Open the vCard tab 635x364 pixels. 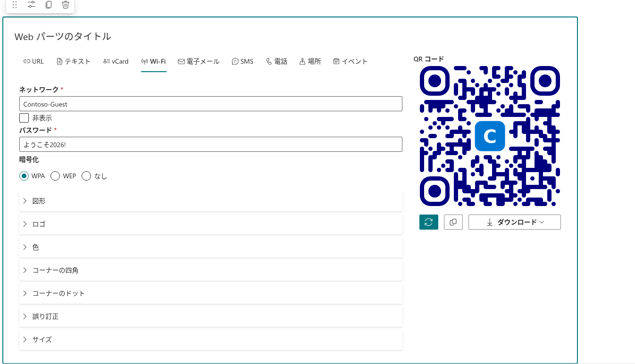point(116,61)
